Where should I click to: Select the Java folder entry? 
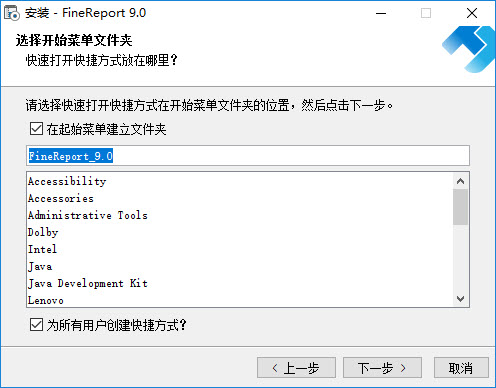tap(240, 266)
